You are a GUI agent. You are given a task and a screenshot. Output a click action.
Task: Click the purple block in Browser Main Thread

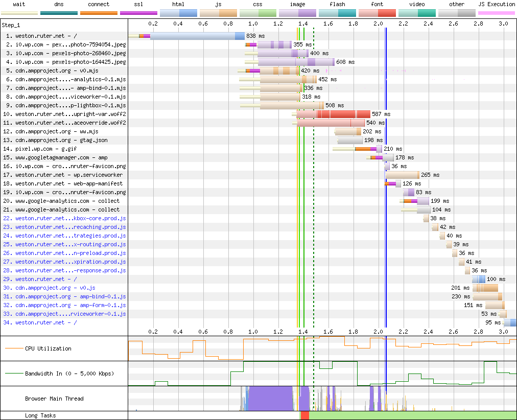coord(271,399)
